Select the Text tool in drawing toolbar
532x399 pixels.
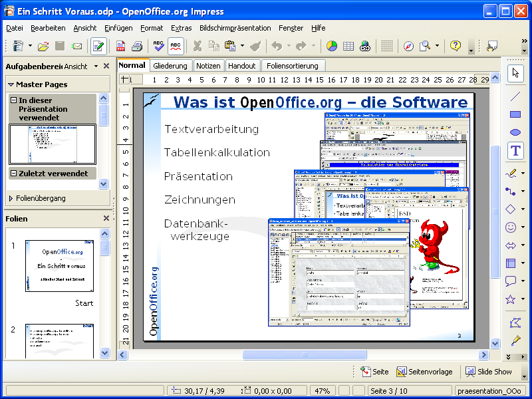click(515, 151)
